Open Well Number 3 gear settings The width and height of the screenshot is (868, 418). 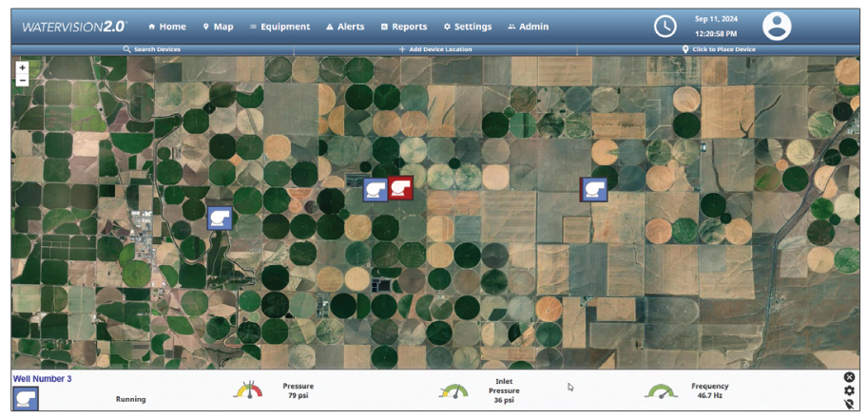(x=849, y=390)
